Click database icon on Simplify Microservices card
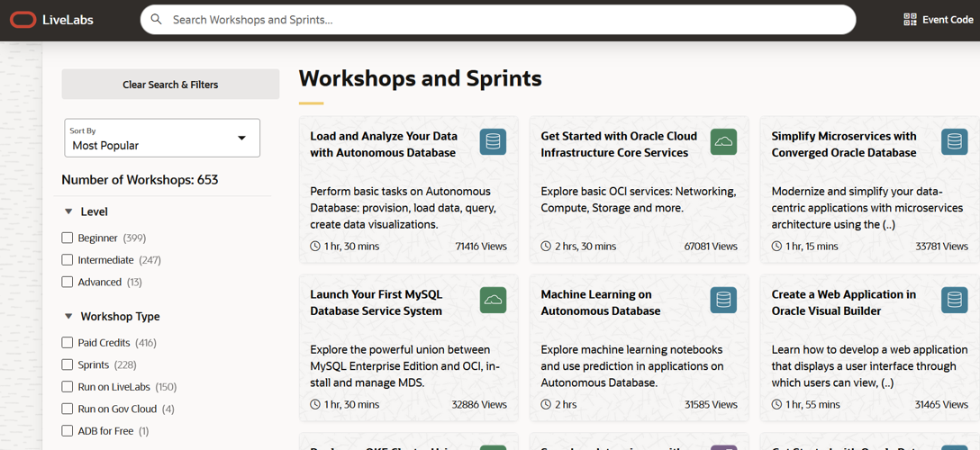 click(x=954, y=142)
